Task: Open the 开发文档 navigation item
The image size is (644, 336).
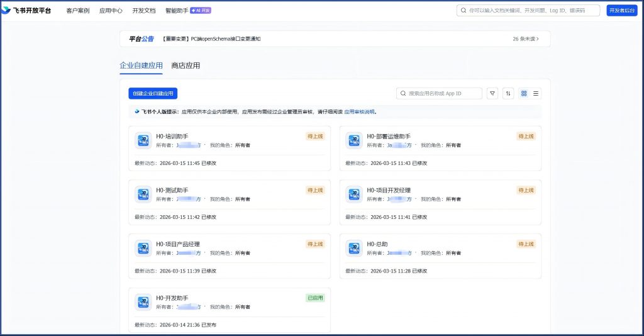Action: point(143,11)
